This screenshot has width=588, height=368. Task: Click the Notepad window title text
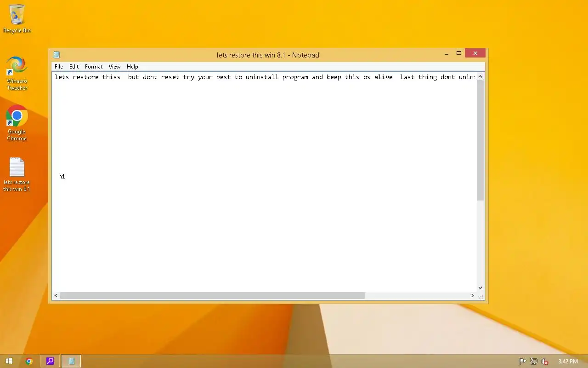click(268, 55)
